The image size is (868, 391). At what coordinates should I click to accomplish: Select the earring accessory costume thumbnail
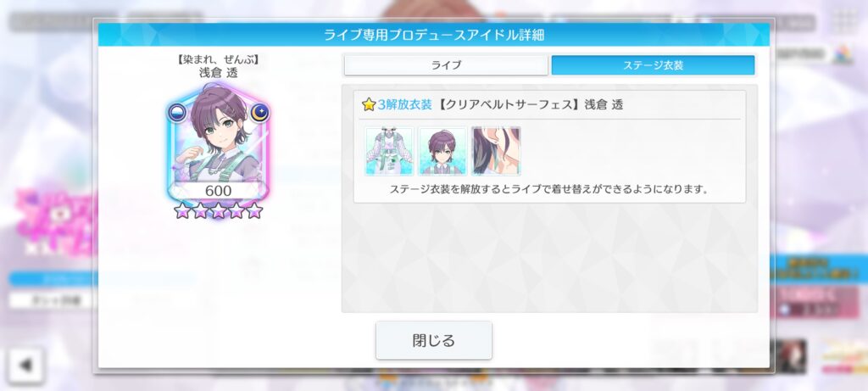coord(496,151)
